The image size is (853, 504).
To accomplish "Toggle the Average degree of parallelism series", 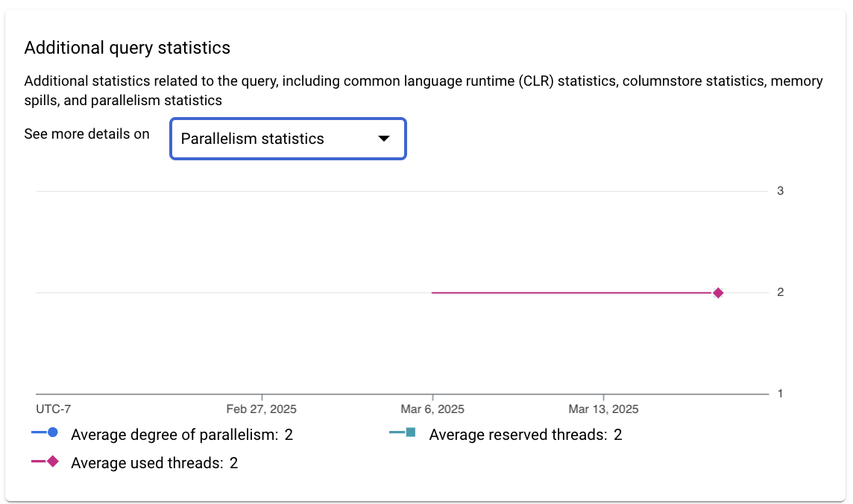I will (x=181, y=435).
